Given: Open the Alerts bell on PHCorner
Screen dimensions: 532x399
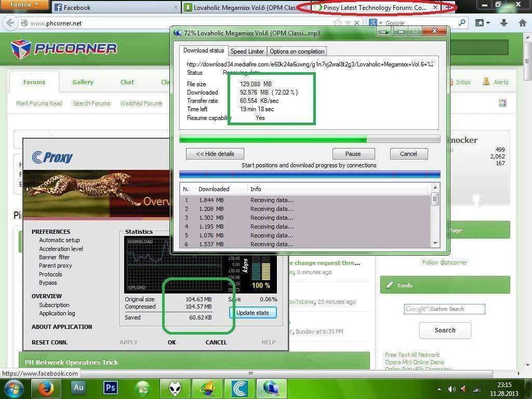Looking at the screenshot, I should point(496,82).
